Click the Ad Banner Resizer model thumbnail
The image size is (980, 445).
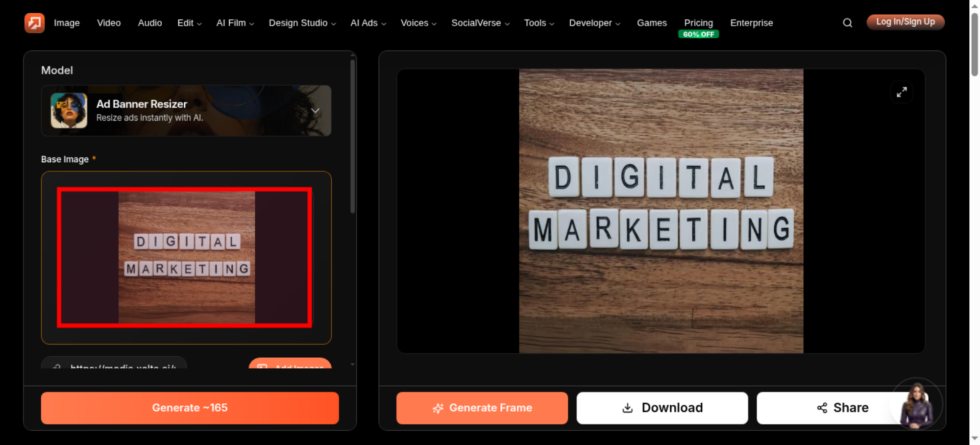click(69, 111)
